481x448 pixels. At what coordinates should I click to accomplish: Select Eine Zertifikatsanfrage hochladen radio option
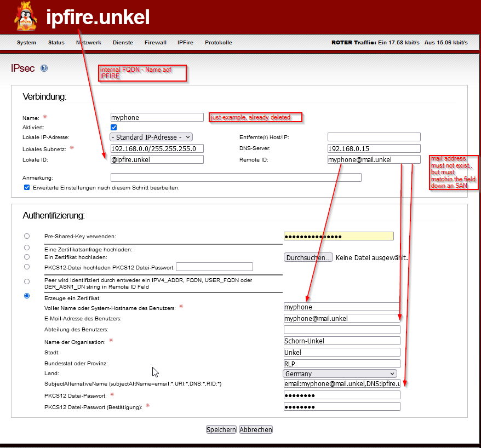(x=27, y=248)
